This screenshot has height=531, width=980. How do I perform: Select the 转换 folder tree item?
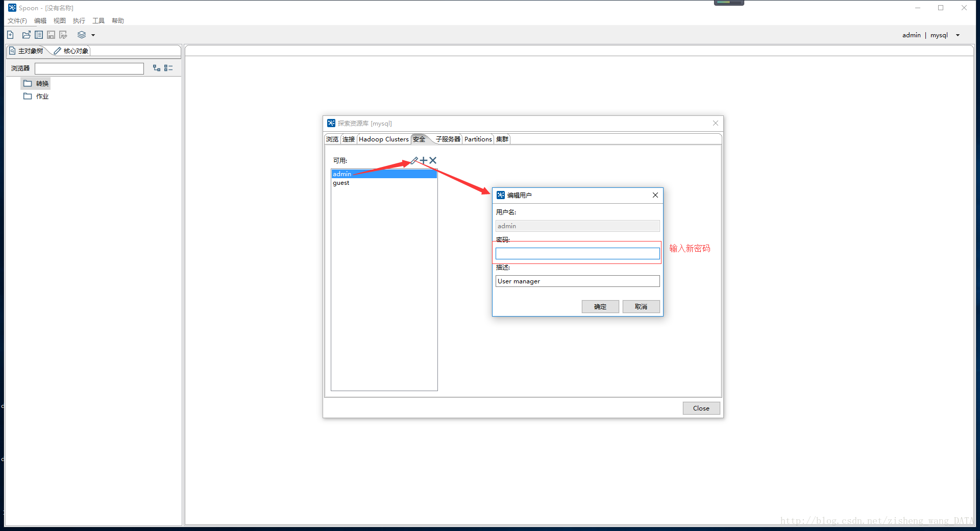pyautogui.click(x=36, y=83)
